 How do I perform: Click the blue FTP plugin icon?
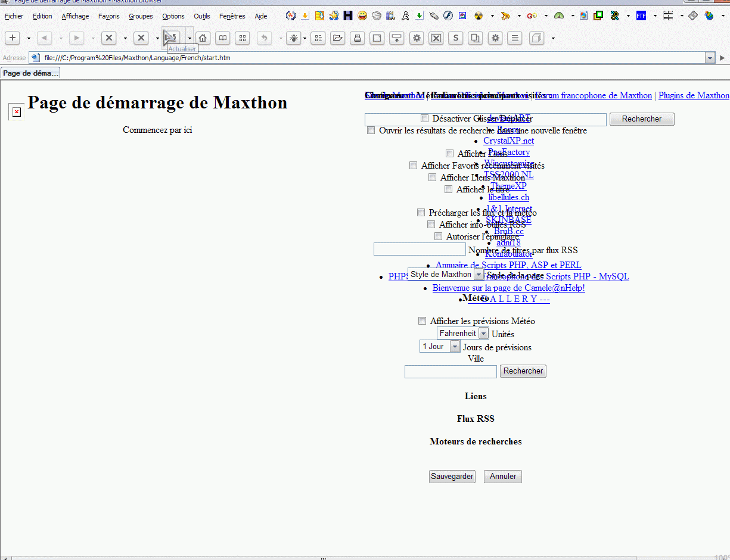[641, 16]
